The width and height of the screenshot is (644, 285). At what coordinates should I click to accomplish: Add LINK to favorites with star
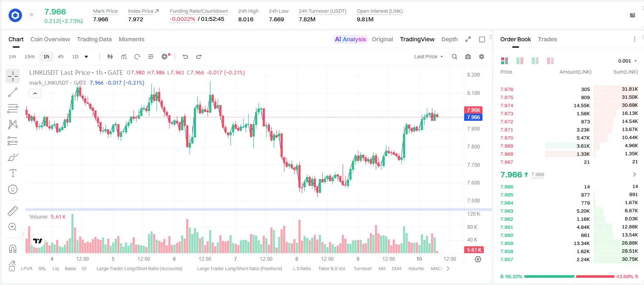point(31,14)
